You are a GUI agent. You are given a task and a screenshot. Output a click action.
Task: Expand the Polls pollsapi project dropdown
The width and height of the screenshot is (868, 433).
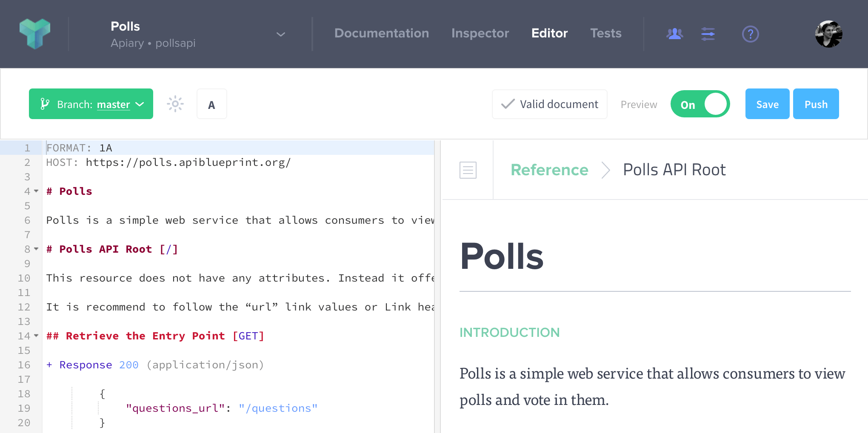point(280,34)
